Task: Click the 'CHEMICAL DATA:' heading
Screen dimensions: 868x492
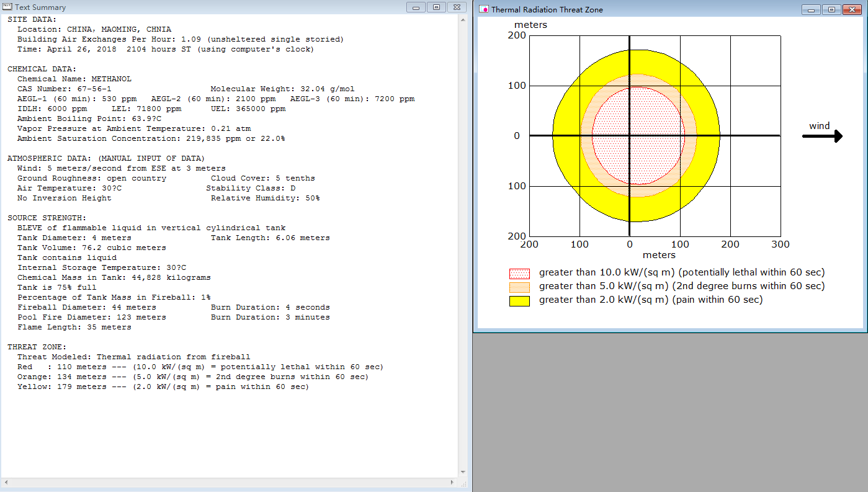Action: click(42, 69)
